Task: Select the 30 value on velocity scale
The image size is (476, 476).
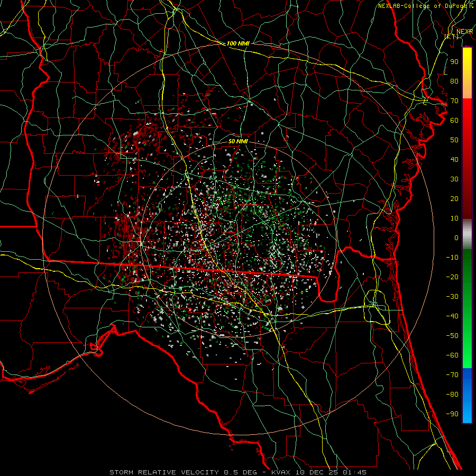Action: point(454,179)
